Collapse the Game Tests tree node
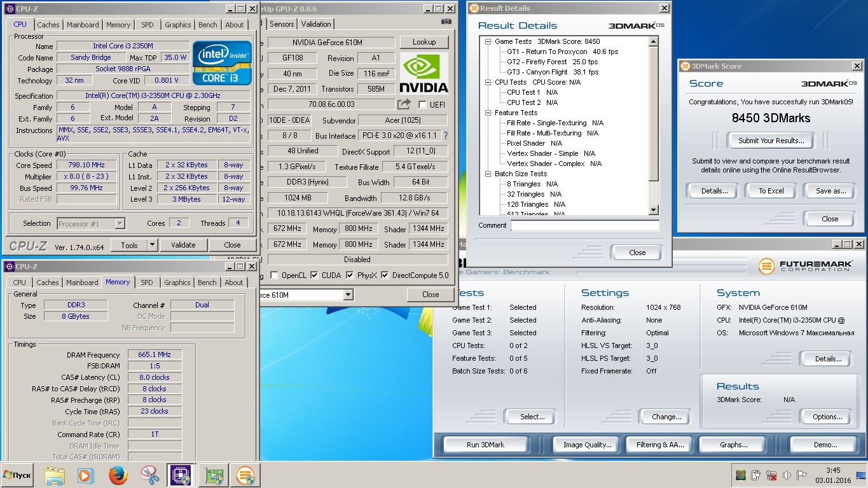The width and height of the screenshot is (868, 488). [x=487, y=41]
